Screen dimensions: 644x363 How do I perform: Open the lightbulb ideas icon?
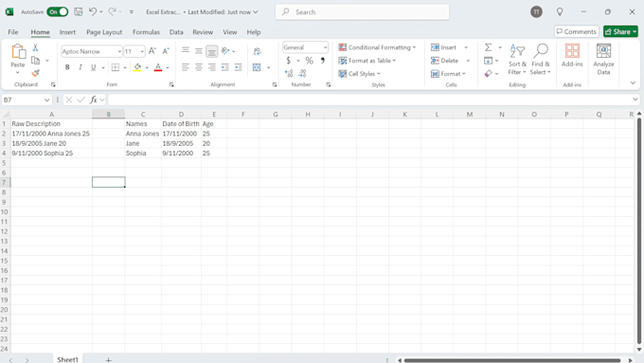tap(560, 12)
